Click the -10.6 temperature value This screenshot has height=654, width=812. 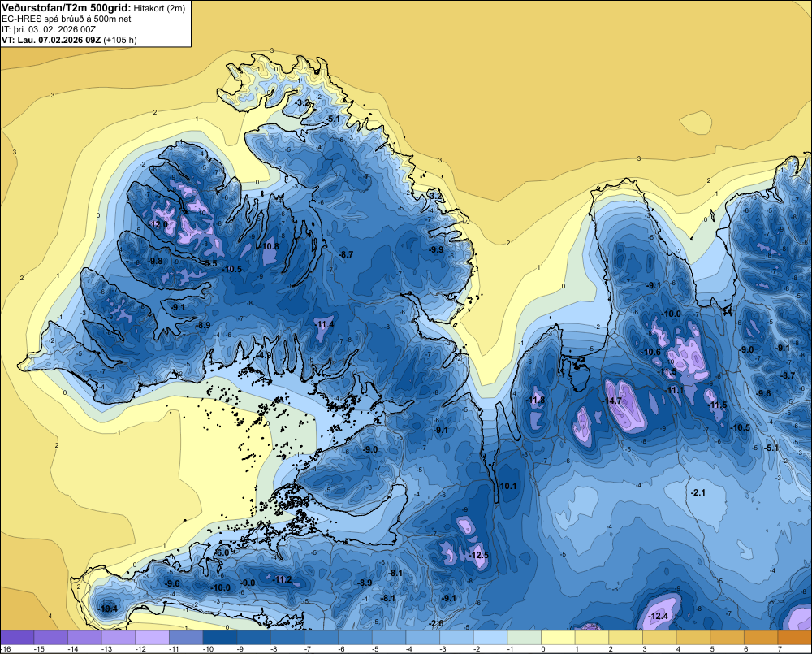point(651,352)
